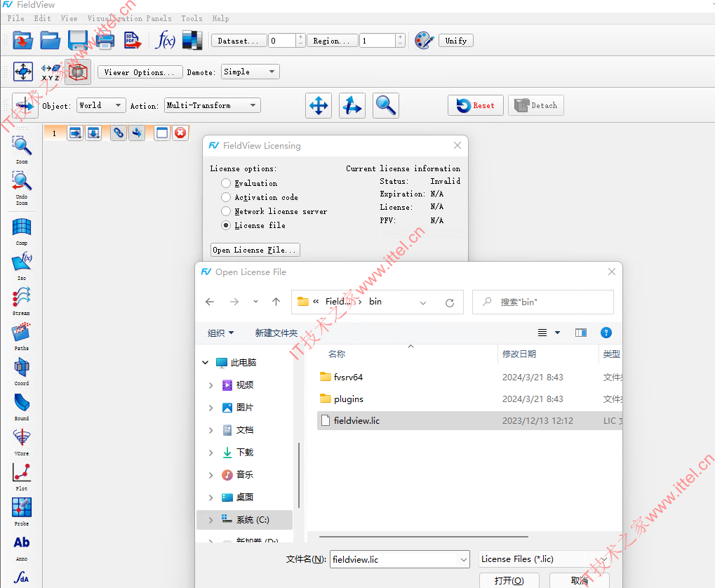Image resolution: width=715 pixels, height=588 pixels.
Task: Select the fieldview.lic file in list
Action: [356, 421]
